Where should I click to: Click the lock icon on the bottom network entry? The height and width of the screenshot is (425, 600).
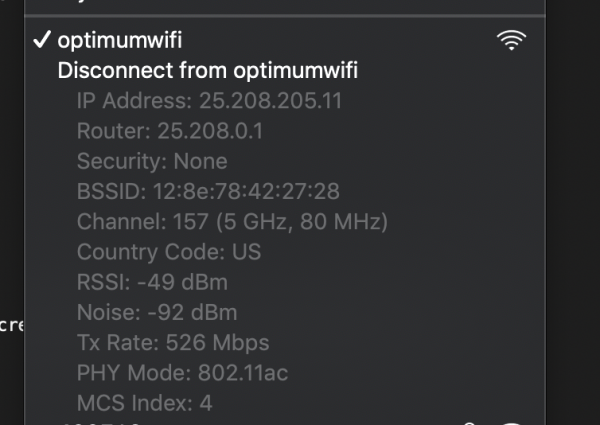[x=469, y=423]
